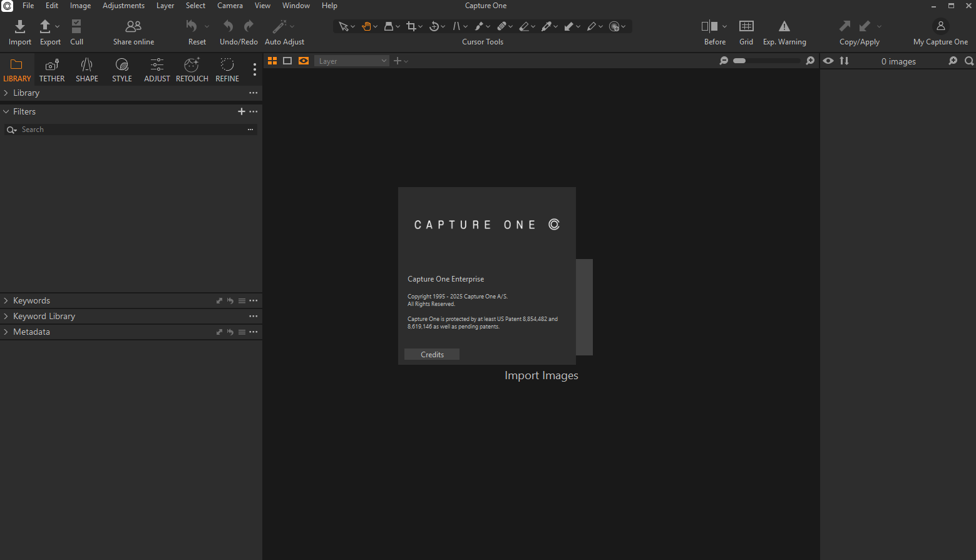This screenshot has width=976, height=560.
Task: Click the Import icon in toolbar
Action: (20, 26)
